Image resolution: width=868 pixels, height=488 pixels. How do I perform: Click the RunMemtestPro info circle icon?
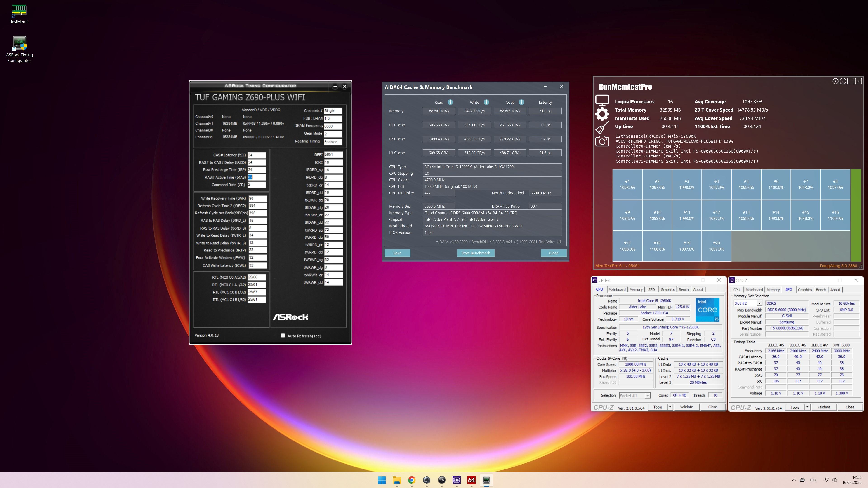coord(842,81)
